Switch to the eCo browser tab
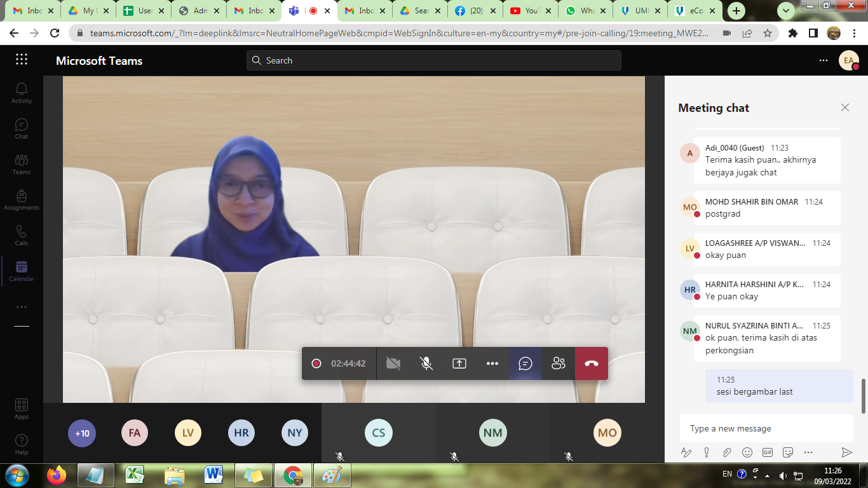868x488 pixels. pos(696,11)
